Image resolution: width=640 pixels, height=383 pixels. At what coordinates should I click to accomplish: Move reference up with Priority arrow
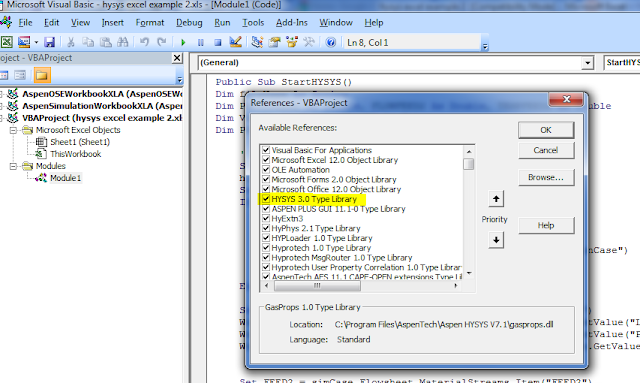click(x=496, y=199)
